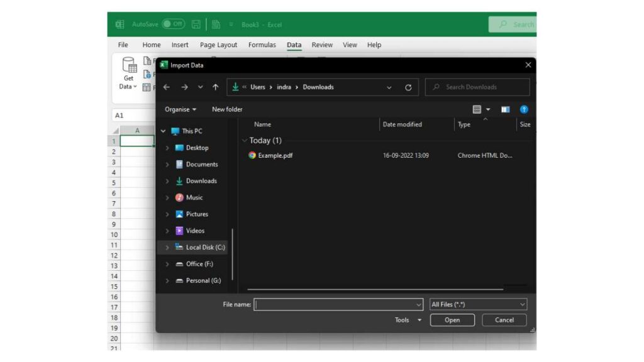This screenshot has width=644, height=362.
Task: Open the dialog's Help icon
Action: tap(524, 109)
